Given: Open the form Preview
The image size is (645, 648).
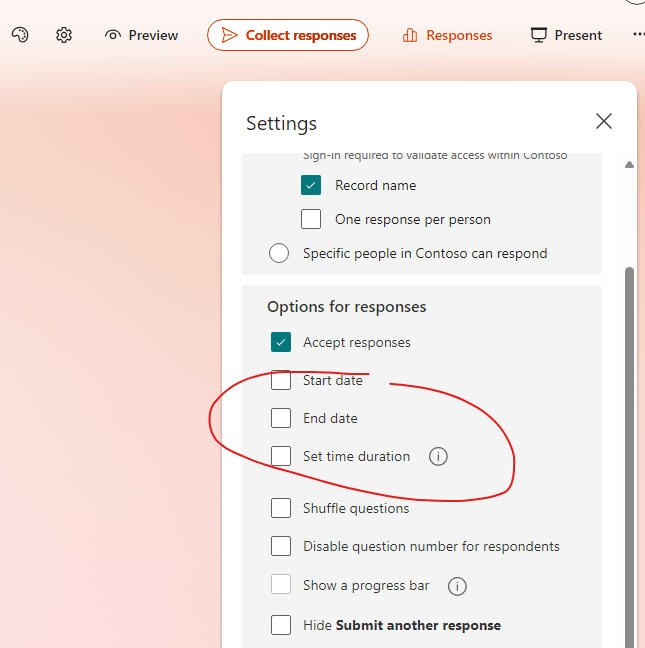Looking at the screenshot, I should 141,35.
